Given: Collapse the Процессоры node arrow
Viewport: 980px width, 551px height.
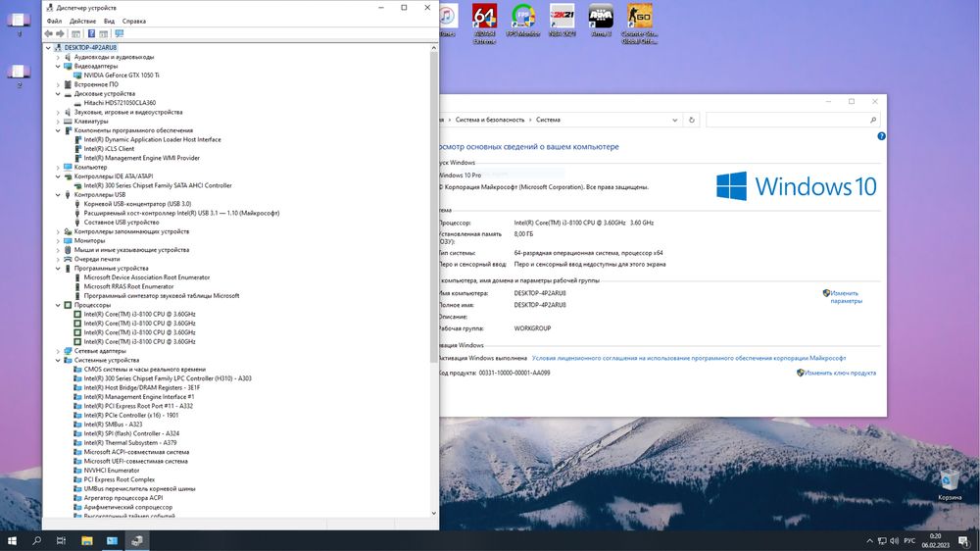Looking at the screenshot, I should [x=58, y=305].
